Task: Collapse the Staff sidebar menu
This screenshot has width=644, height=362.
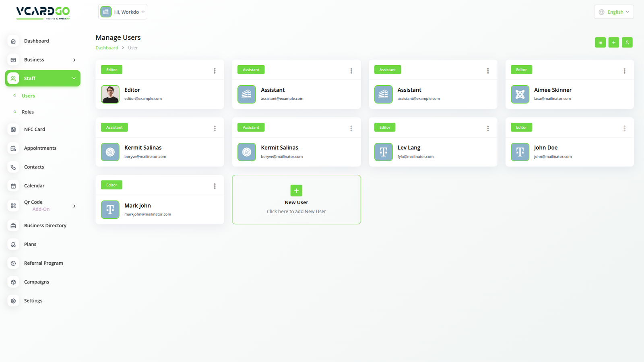Action: click(x=74, y=78)
